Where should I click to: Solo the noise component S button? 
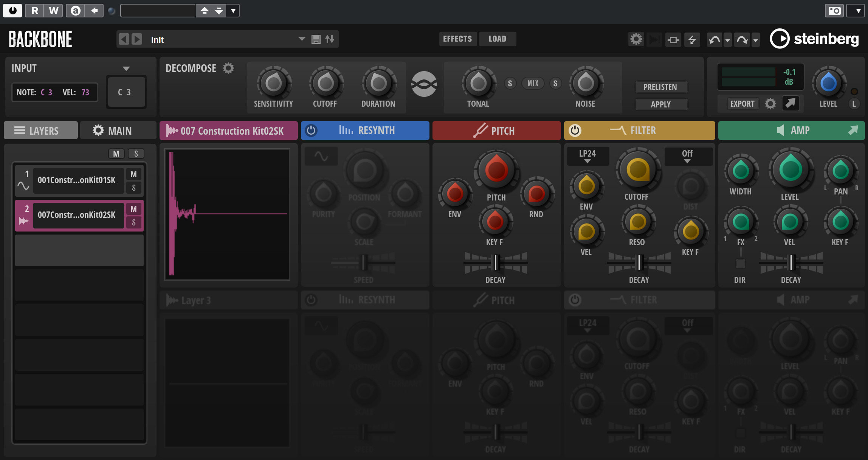pyautogui.click(x=555, y=83)
